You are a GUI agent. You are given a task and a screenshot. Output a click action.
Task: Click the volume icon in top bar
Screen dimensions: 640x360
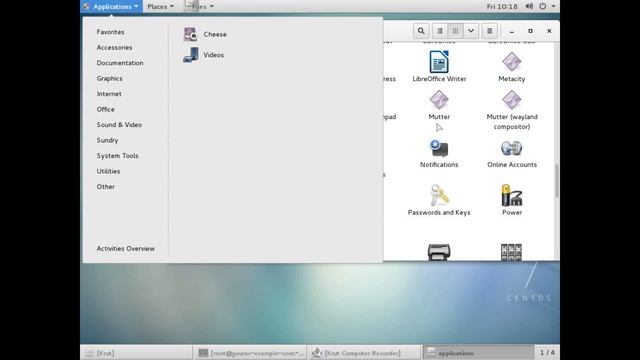pos(529,6)
